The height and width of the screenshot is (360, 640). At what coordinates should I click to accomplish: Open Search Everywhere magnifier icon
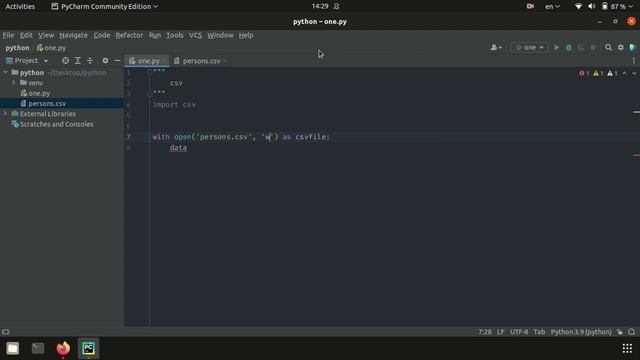coord(608,48)
